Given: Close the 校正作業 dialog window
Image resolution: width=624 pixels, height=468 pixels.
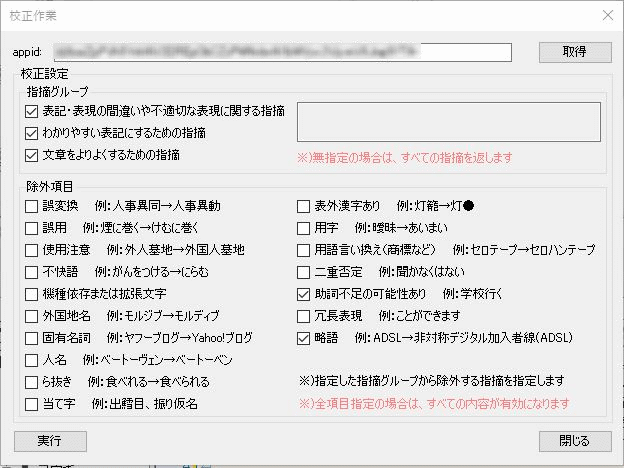Looking at the screenshot, I should coord(608,16).
